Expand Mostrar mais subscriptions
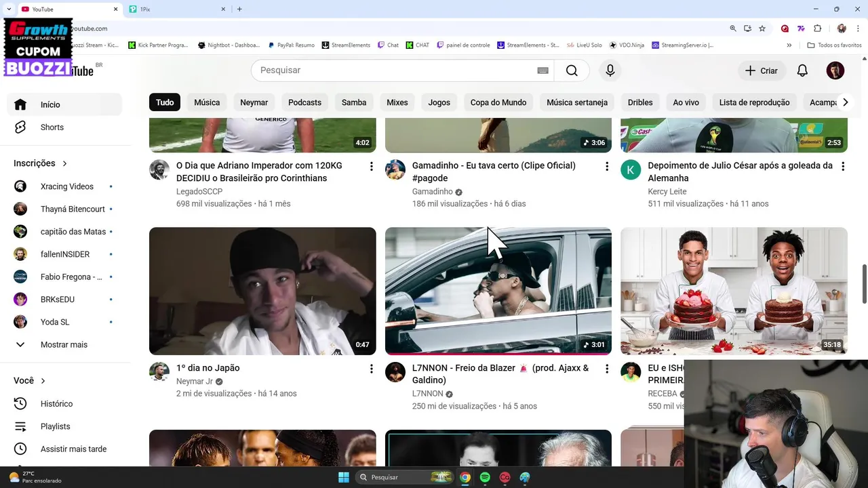Image resolution: width=868 pixels, height=488 pixels. [x=64, y=345]
